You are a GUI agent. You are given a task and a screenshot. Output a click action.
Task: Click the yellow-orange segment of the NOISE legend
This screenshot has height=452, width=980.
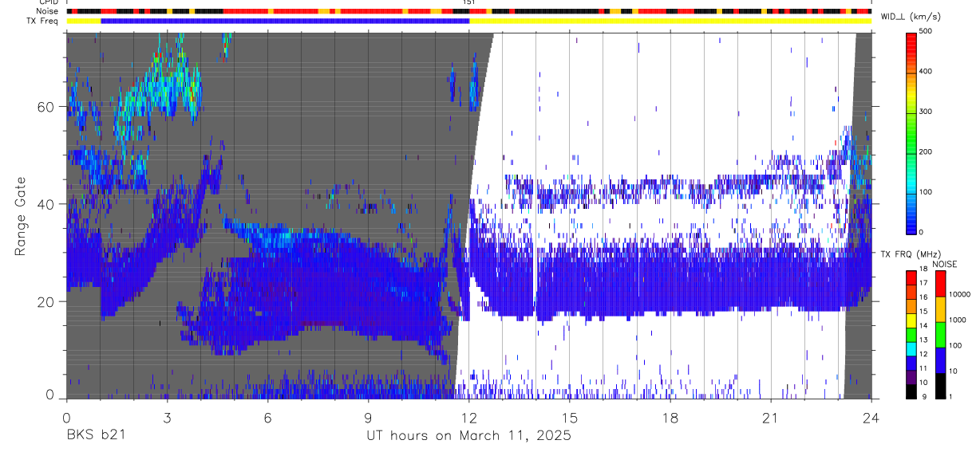tap(940, 309)
